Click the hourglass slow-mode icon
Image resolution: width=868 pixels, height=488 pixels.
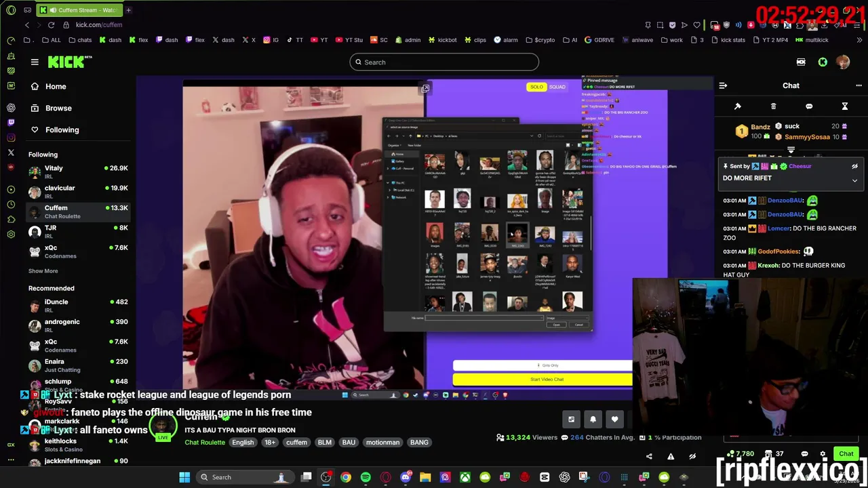click(845, 106)
